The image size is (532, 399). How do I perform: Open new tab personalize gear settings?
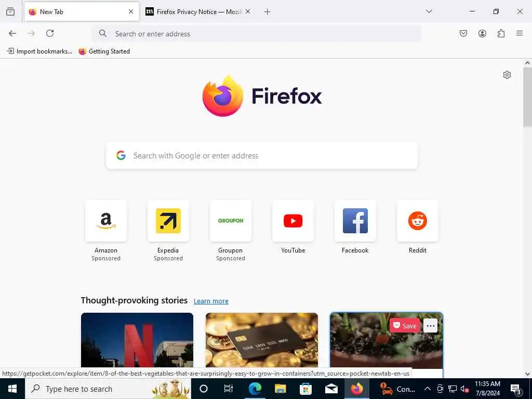pos(507,75)
